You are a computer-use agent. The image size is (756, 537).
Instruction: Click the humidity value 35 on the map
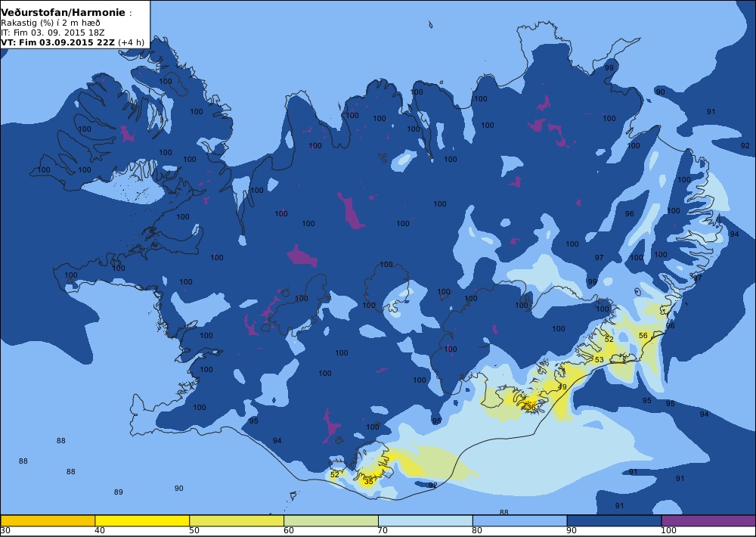[x=369, y=481]
